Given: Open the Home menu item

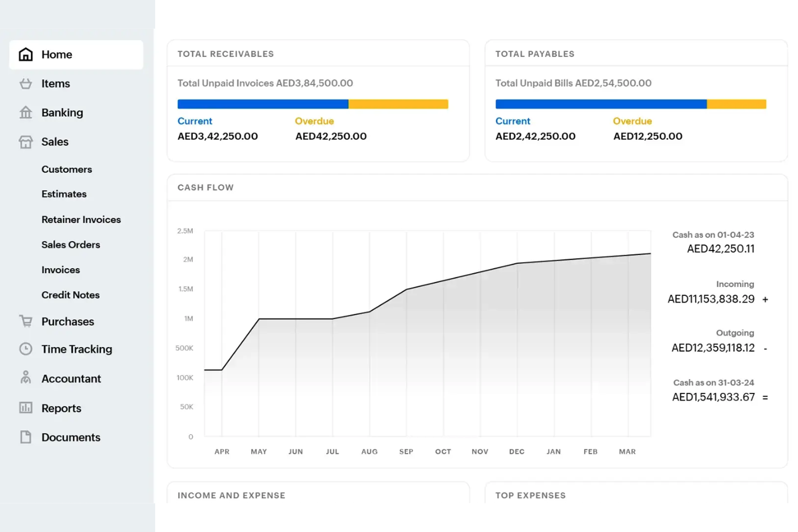Looking at the screenshot, I should tap(76, 55).
